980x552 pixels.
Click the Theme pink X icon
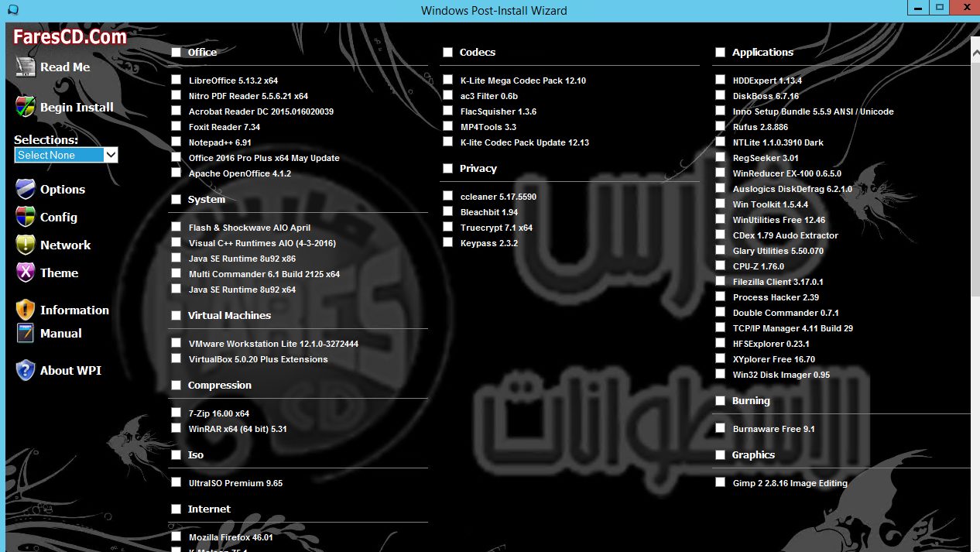[26, 273]
